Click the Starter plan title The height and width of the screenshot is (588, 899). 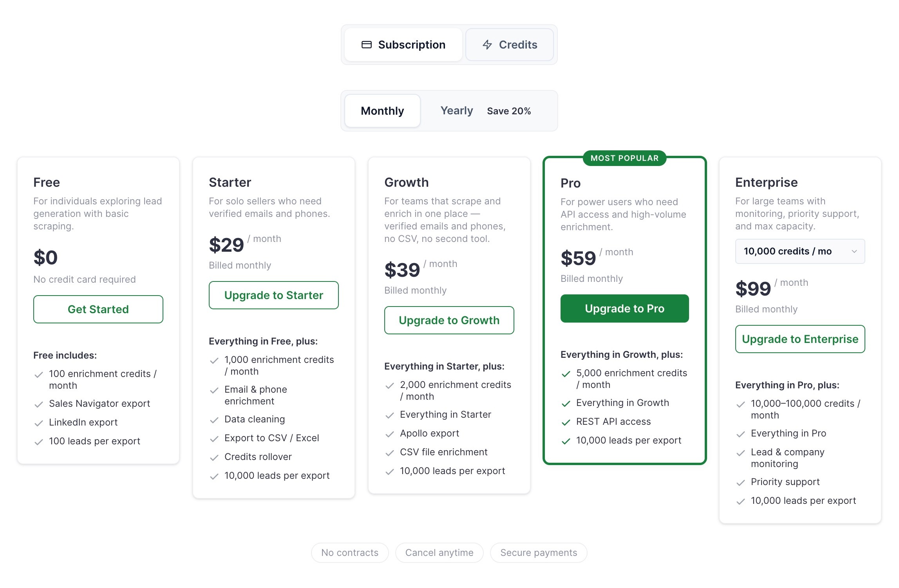click(x=230, y=182)
